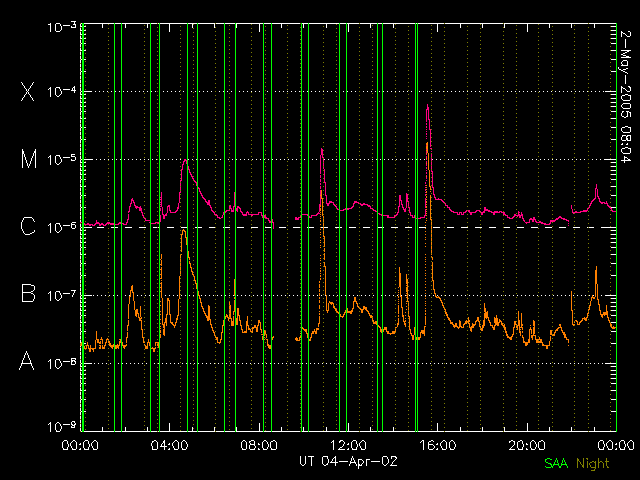Screen dimensions: 640x480
Task: Click the 10-5 y-axis tick label
Action: click(62, 160)
